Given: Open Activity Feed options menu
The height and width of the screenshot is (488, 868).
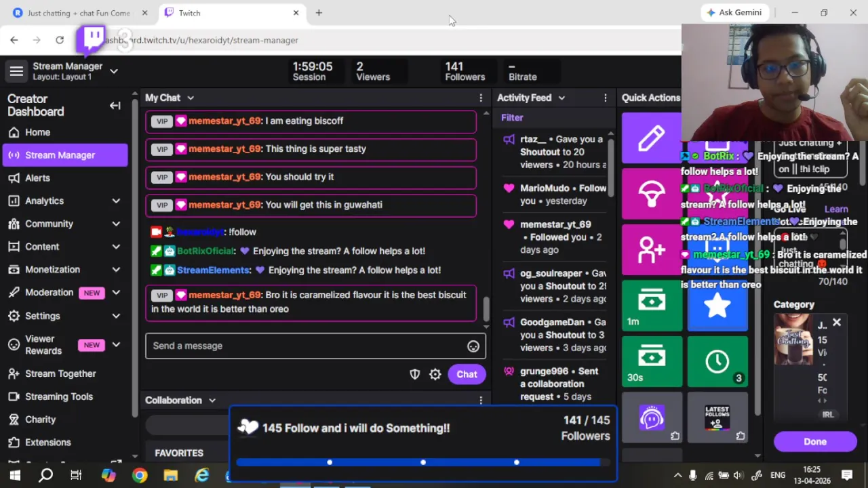Looking at the screenshot, I should click(x=606, y=98).
